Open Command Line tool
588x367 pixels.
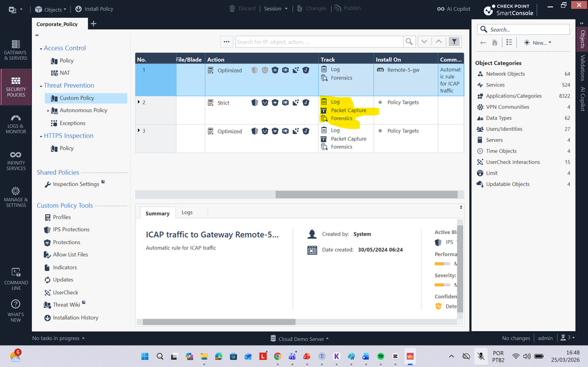(16, 279)
